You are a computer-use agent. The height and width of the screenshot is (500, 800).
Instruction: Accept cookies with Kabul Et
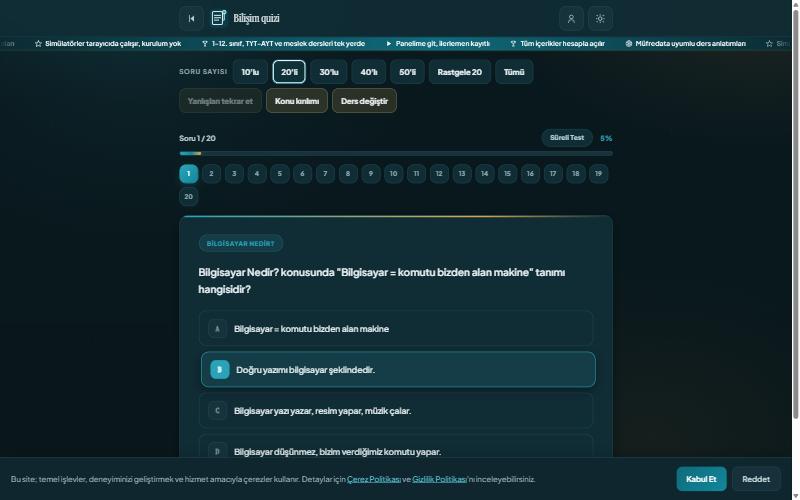coord(701,479)
